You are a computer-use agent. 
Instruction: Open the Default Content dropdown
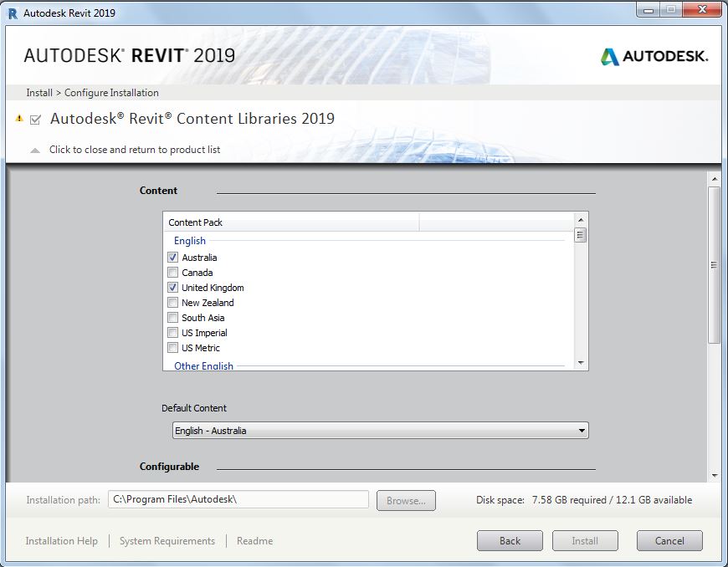(581, 430)
